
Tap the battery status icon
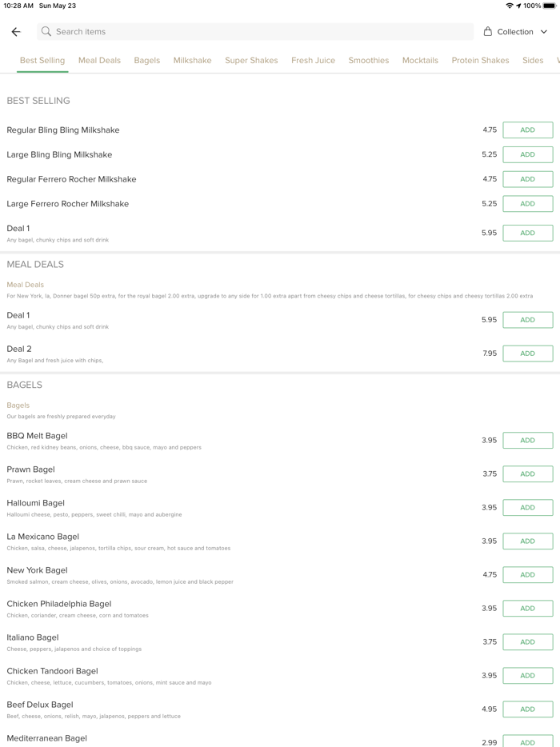coord(550,6)
